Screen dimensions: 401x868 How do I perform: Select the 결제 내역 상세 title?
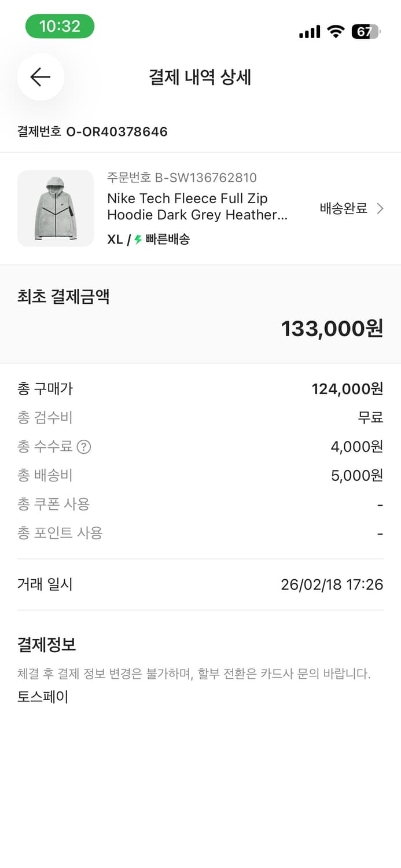coord(200,77)
